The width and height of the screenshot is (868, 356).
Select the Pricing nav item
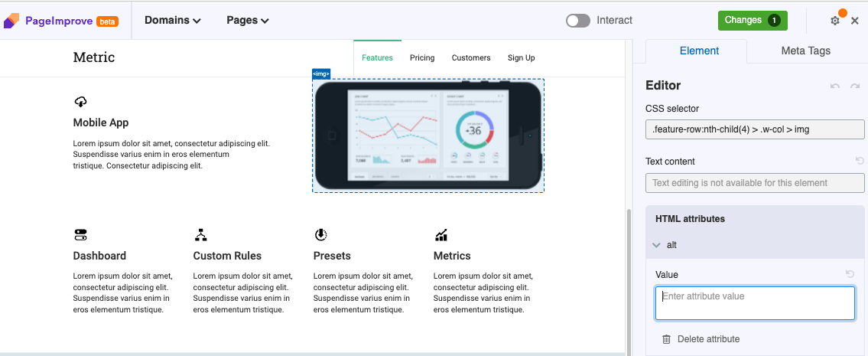[x=422, y=57]
